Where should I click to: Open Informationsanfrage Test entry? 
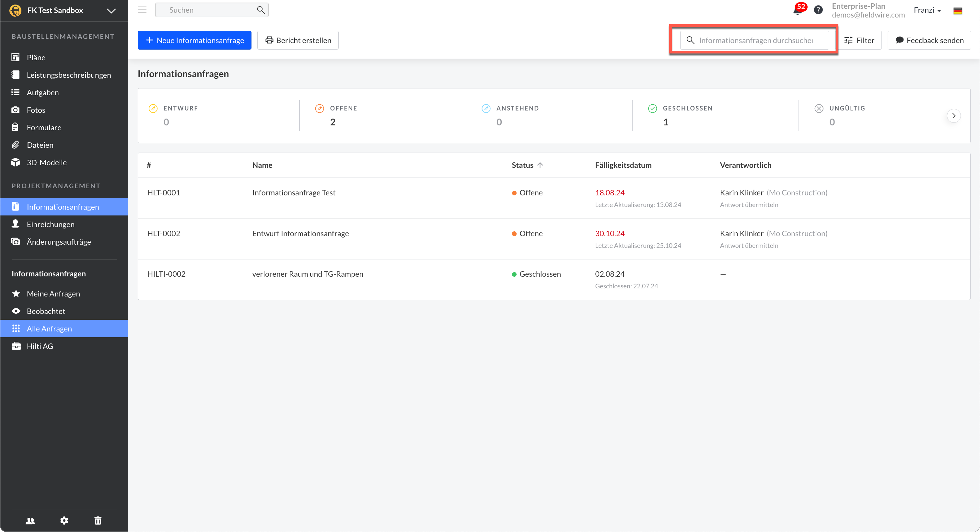coord(294,193)
